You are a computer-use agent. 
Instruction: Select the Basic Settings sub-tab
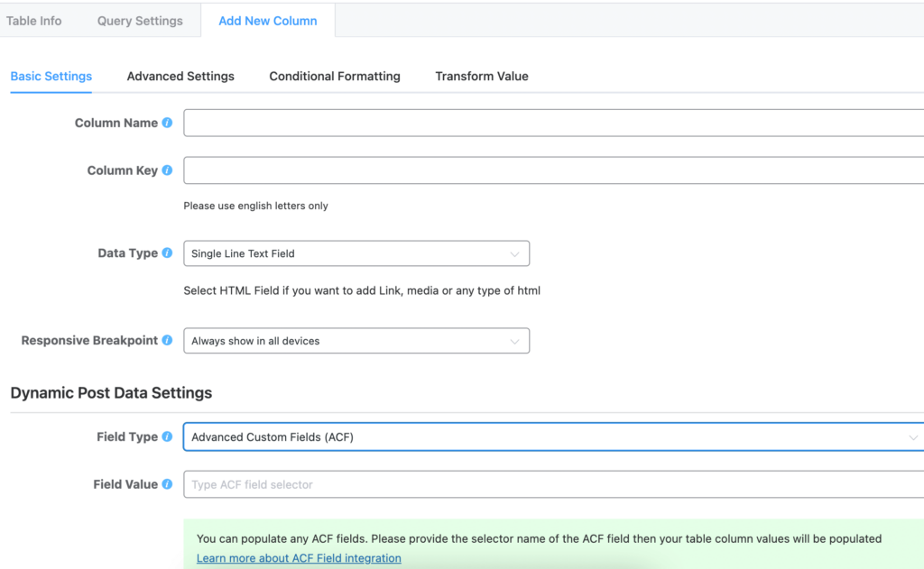click(x=51, y=76)
